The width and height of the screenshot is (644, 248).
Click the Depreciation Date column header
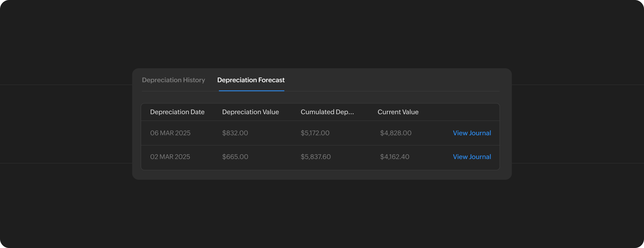pos(177,112)
